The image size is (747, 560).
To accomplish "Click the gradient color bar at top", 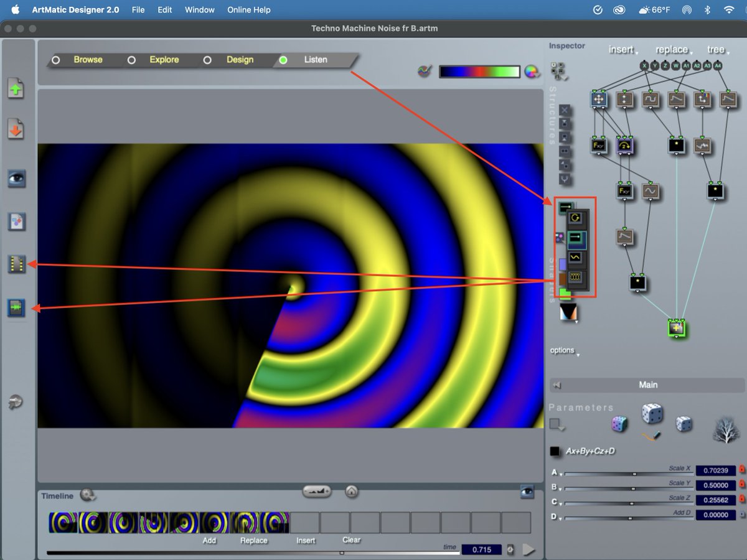I will [x=479, y=72].
